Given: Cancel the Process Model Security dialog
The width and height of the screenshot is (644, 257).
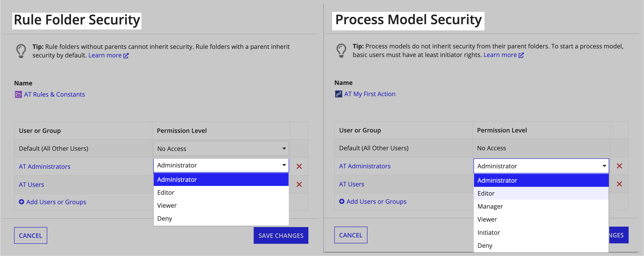Looking at the screenshot, I should (351, 235).
